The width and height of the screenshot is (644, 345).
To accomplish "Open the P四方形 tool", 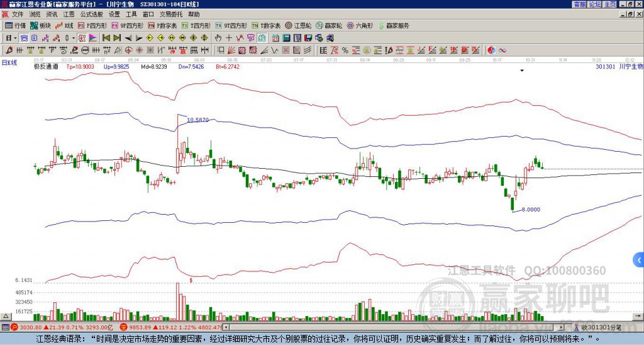I will pyautogui.click(x=92, y=25).
